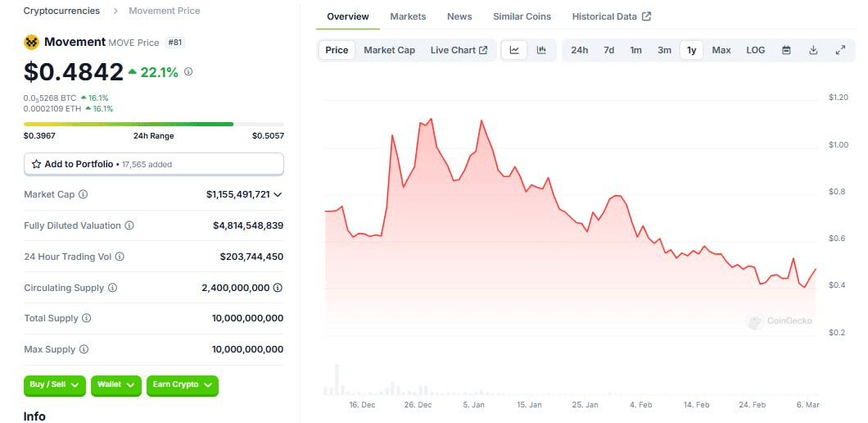Select the 24h time range
868x423 pixels.
click(580, 50)
